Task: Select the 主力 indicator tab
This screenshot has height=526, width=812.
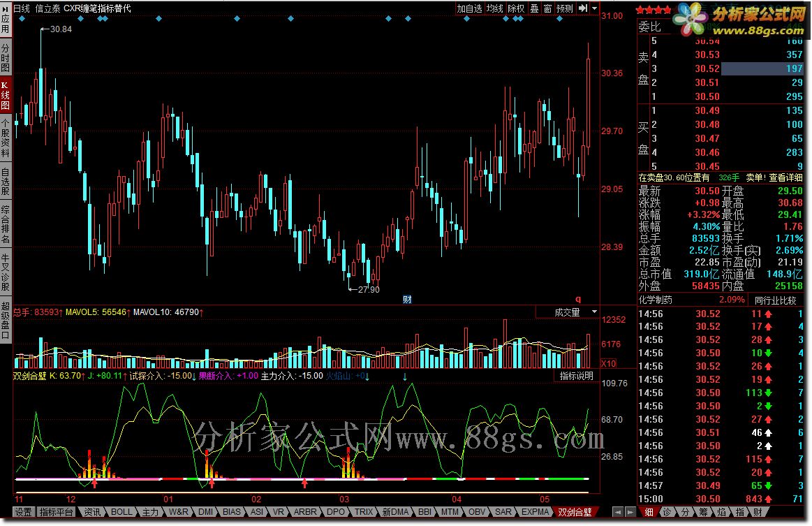Action: click(150, 512)
